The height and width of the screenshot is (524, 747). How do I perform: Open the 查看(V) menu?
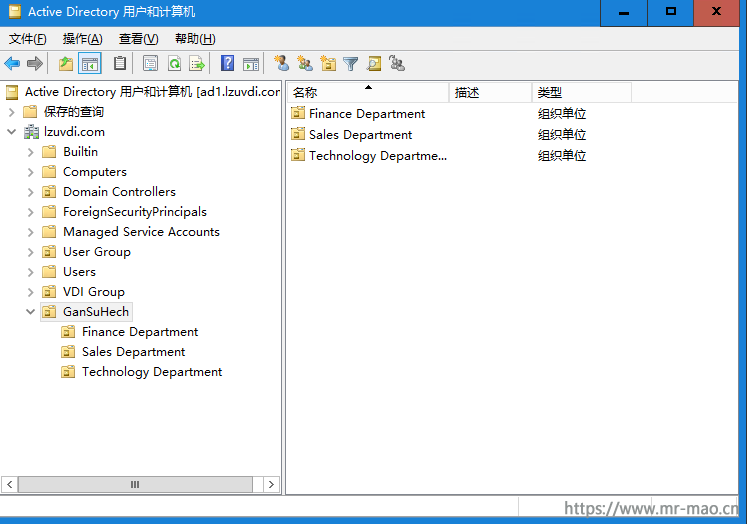(x=138, y=39)
